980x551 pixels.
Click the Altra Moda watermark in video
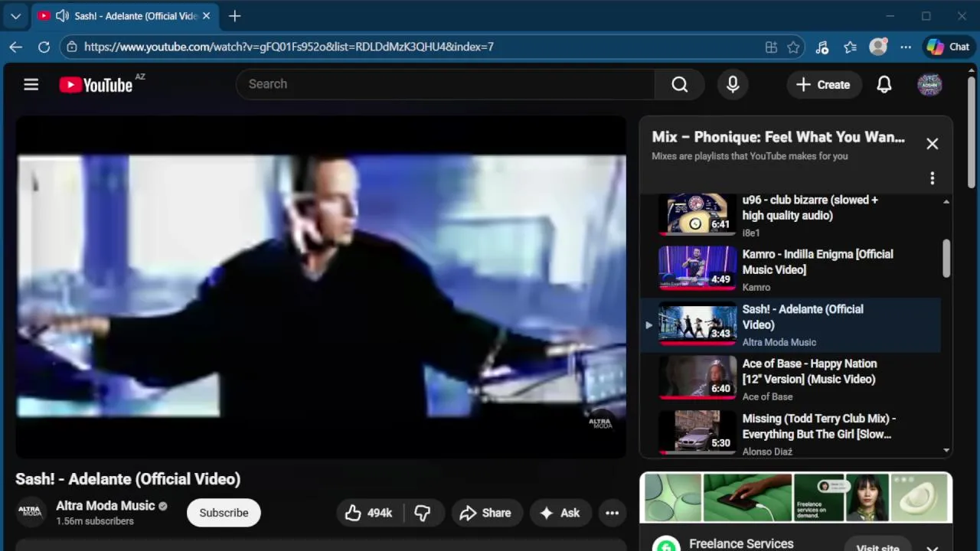[599, 422]
